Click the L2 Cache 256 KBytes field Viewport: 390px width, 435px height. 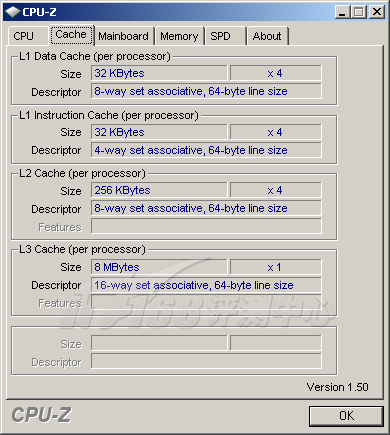coord(159,190)
